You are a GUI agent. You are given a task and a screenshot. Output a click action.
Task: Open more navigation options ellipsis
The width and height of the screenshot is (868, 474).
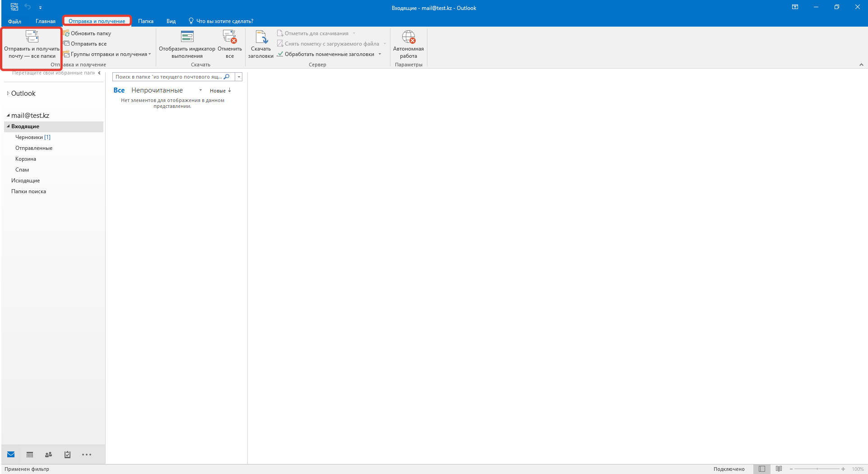(87, 455)
